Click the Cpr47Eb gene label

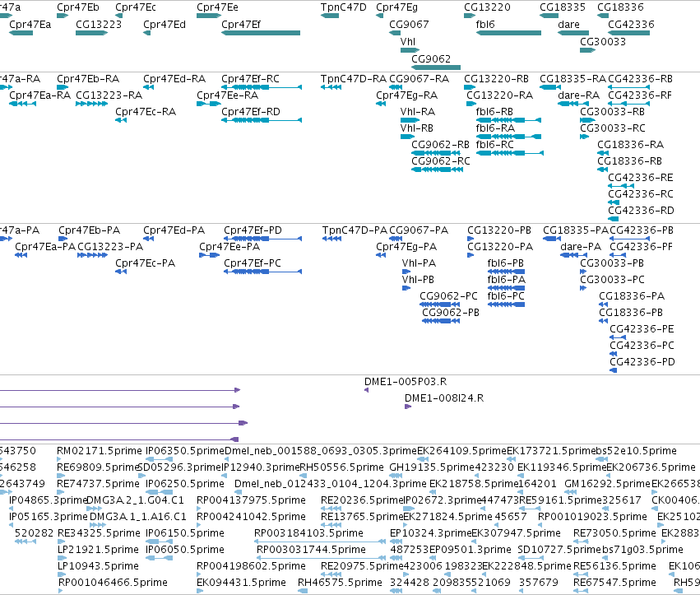78,7
